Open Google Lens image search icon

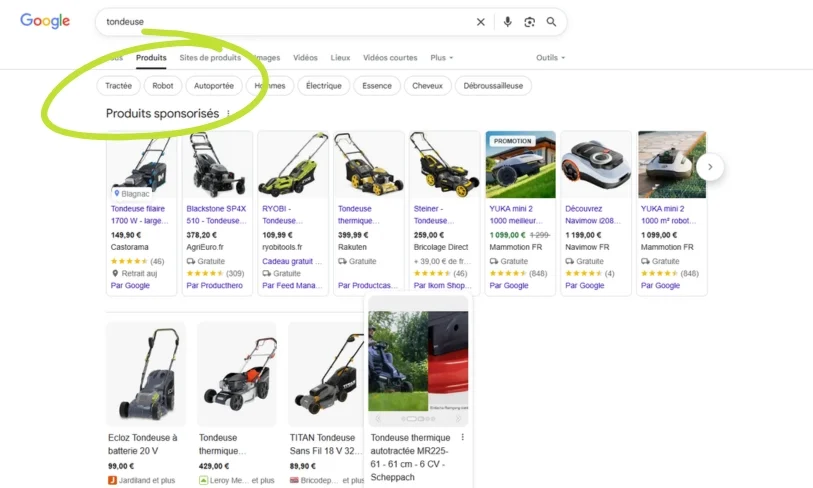click(529, 22)
